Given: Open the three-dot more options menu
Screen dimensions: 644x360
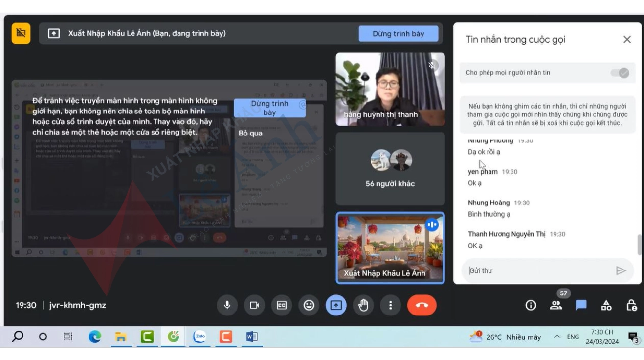Looking at the screenshot, I should point(390,305).
